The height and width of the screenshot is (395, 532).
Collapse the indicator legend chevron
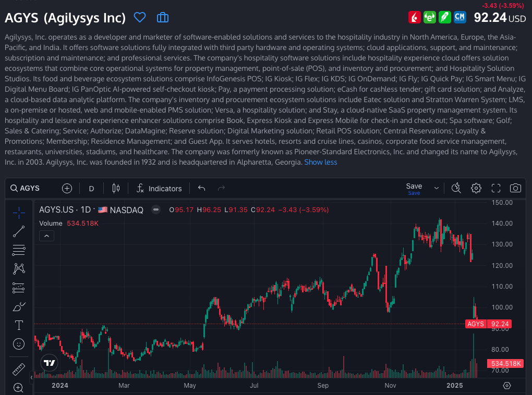tap(46, 236)
